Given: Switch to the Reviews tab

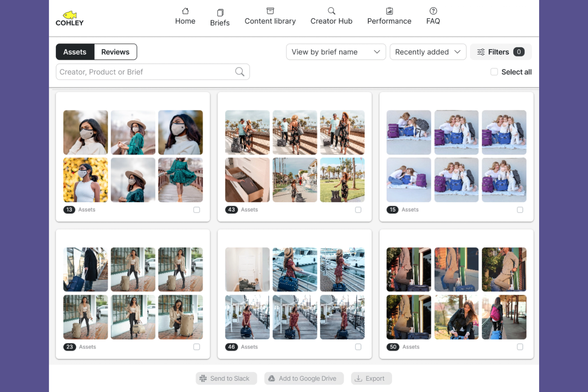Looking at the screenshot, I should [x=115, y=52].
